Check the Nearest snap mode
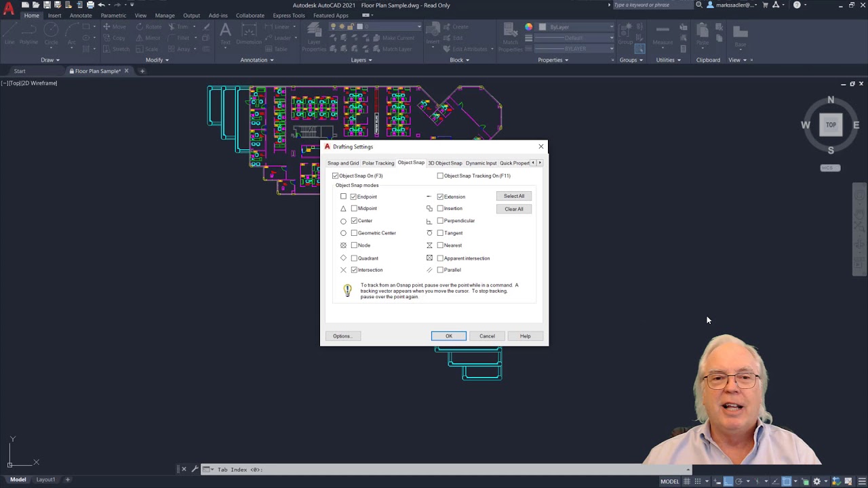 (440, 245)
